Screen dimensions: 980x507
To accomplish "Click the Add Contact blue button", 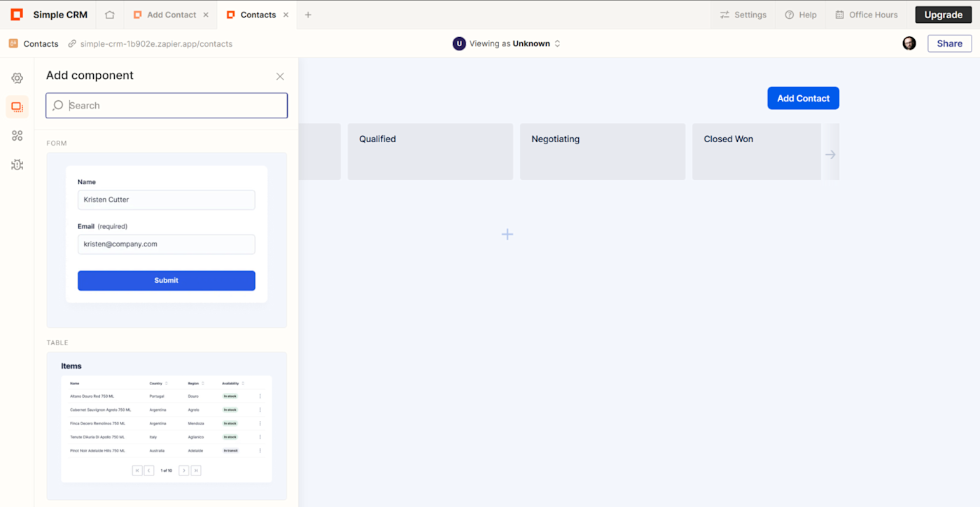I will [x=803, y=98].
